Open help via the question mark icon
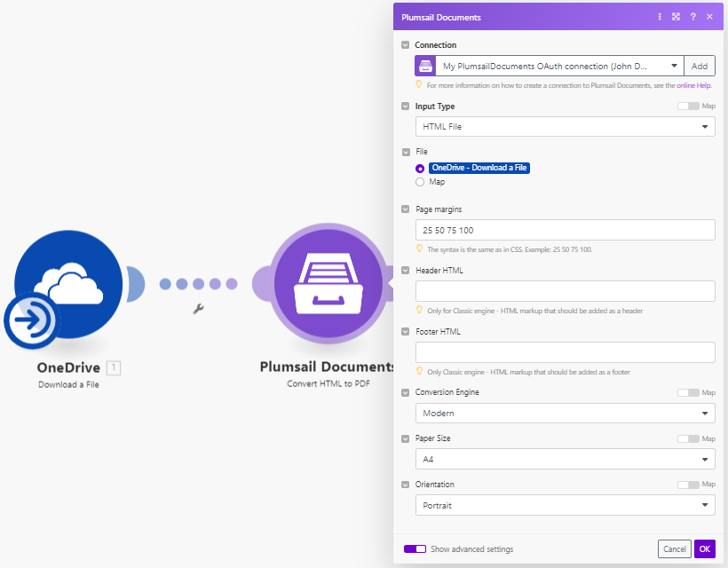 (x=692, y=17)
